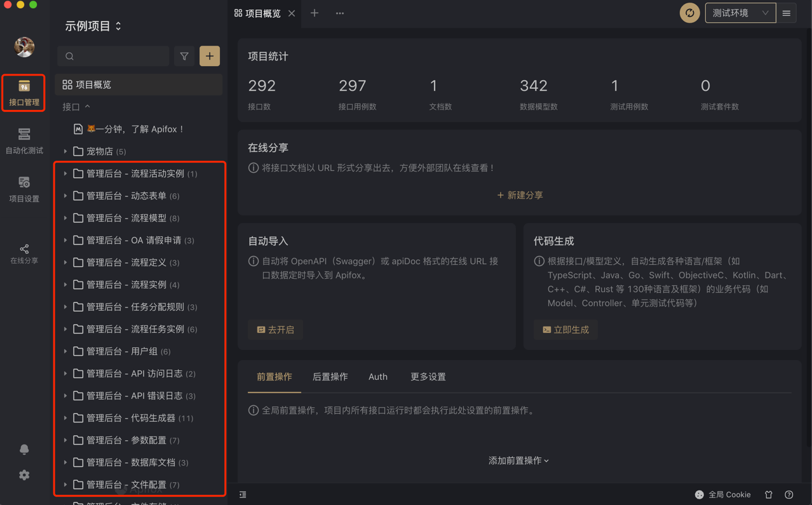The image size is (812, 505).
Task: Click the help question-mark icon bottom right
Action: click(x=789, y=494)
